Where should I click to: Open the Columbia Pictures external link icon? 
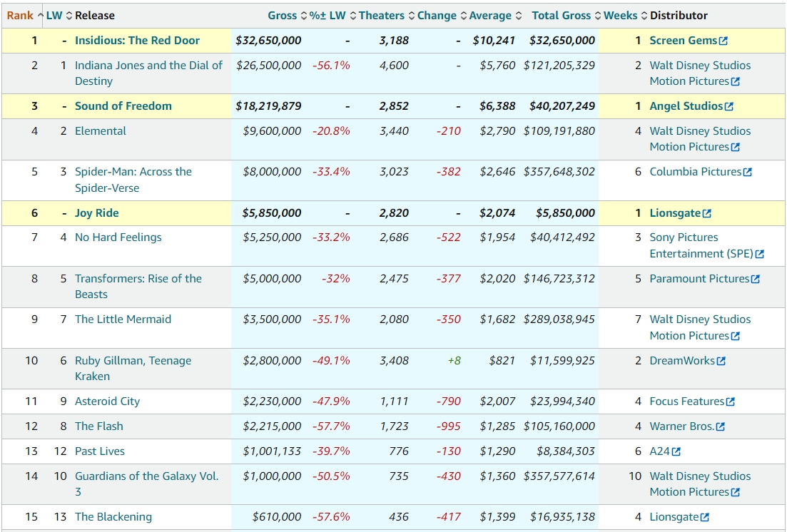[748, 172]
